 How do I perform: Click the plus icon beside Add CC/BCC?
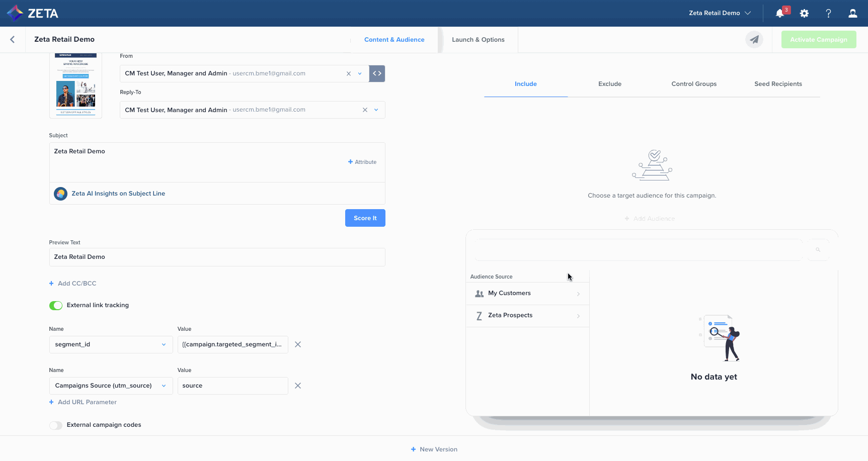[51, 284]
